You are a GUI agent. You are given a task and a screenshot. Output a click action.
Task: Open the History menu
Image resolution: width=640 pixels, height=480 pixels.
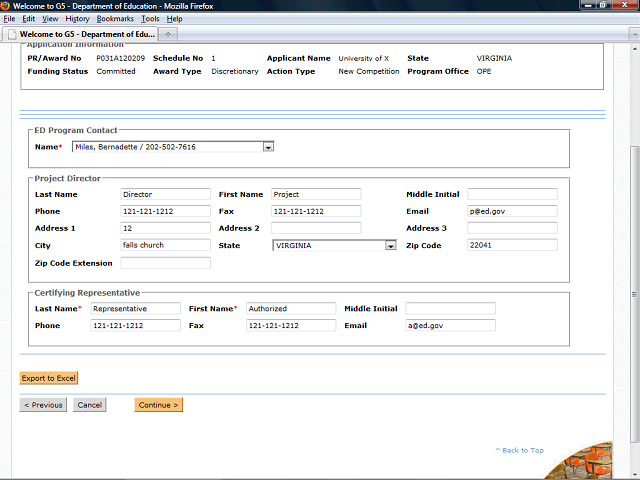pyautogui.click(x=77, y=19)
